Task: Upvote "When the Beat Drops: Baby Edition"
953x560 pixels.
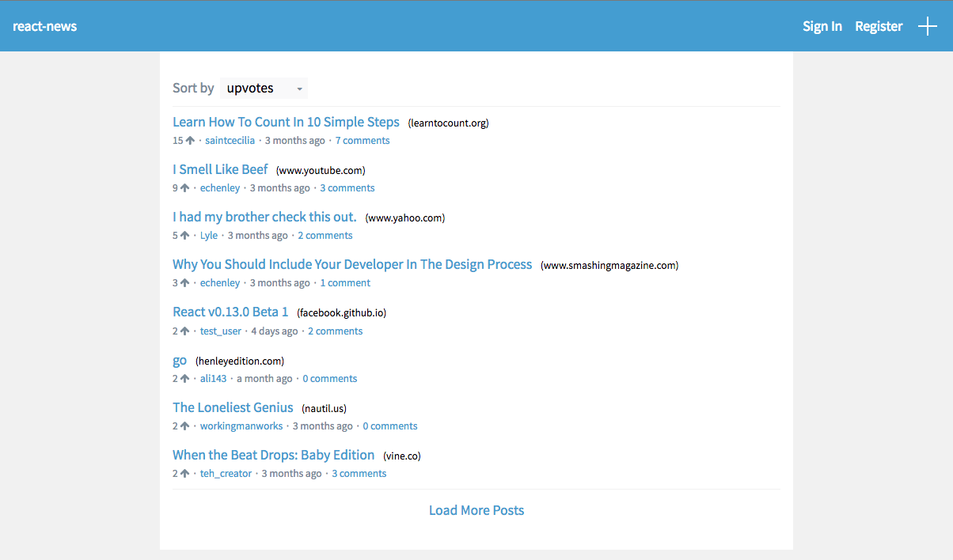Action: (184, 473)
